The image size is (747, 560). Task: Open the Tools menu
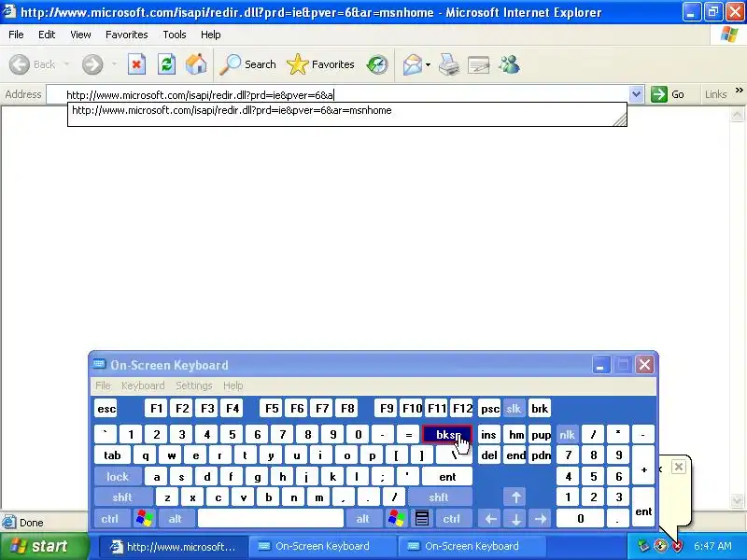click(x=175, y=35)
